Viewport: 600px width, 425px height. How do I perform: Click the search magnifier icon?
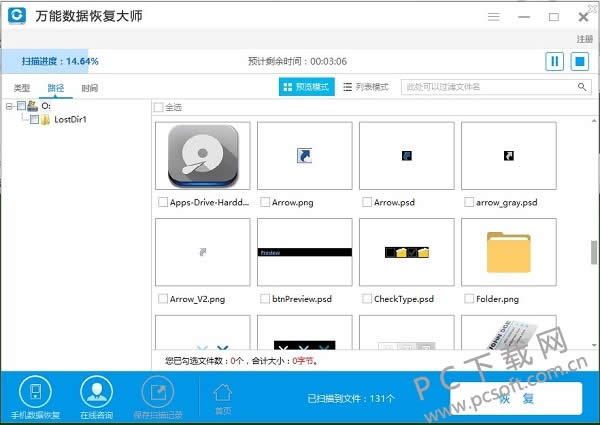[582, 87]
